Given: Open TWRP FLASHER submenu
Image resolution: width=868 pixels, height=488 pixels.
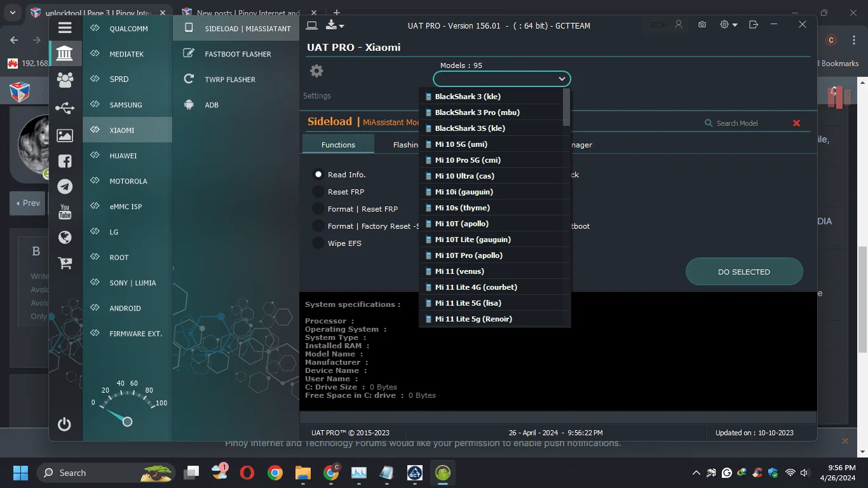Looking at the screenshot, I should click(236, 79).
